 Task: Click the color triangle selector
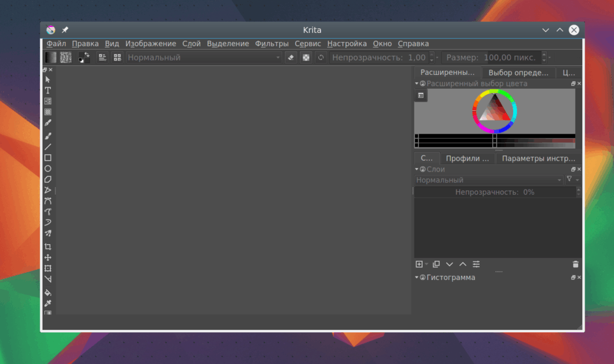click(x=494, y=109)
